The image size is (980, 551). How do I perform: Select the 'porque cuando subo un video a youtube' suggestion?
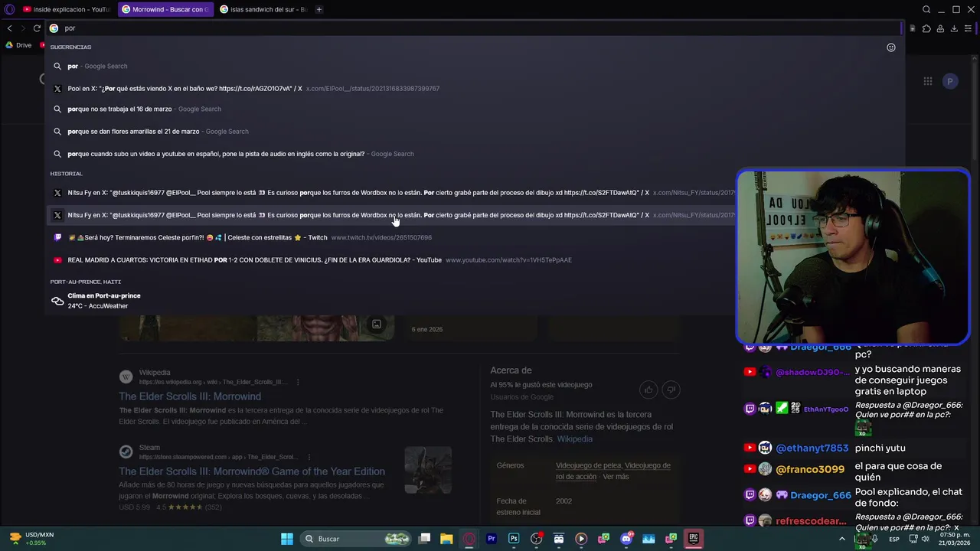[x=475, y=153]
